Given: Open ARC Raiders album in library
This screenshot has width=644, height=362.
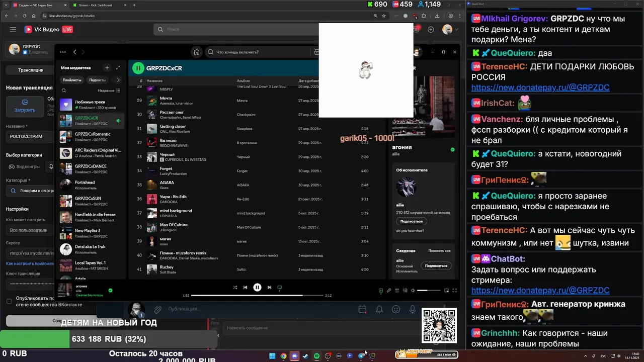Looking at the screenshot, I should click(91, 153).
